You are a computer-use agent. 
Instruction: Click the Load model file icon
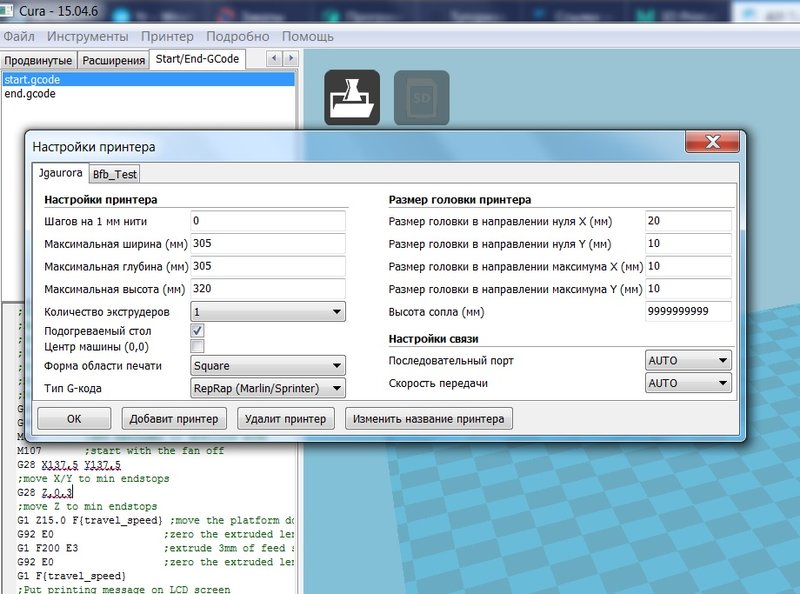pyautogui.click(x=352, y=97)
